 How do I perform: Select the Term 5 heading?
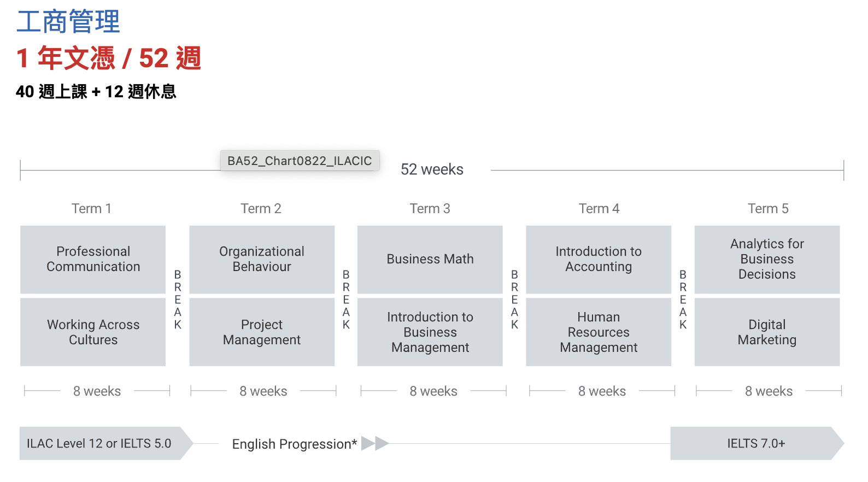768,208
